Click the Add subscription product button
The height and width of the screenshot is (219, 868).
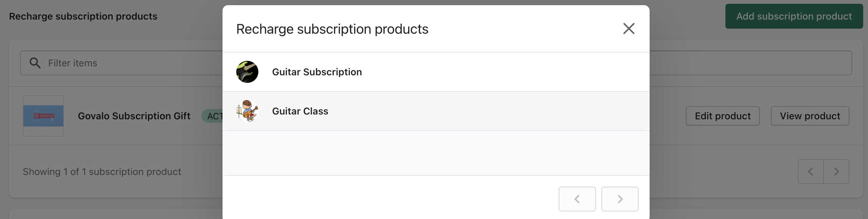794,16
